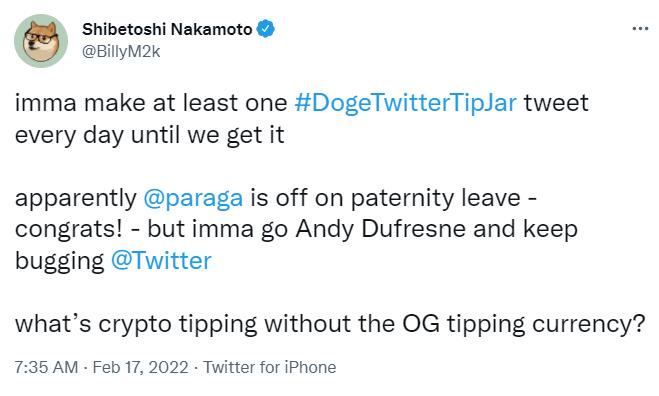Open the @BillyM2k handle
This screenshot has width=659, height=396.
[121, 52]
